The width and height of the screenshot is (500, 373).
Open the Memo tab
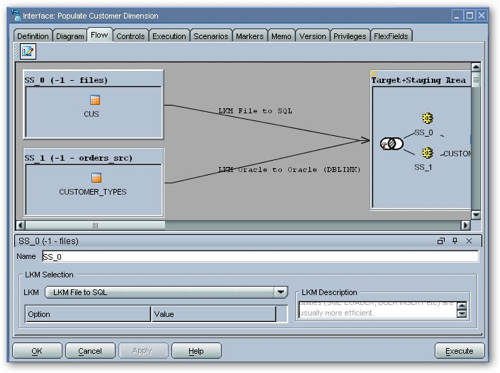pos(281,36)
